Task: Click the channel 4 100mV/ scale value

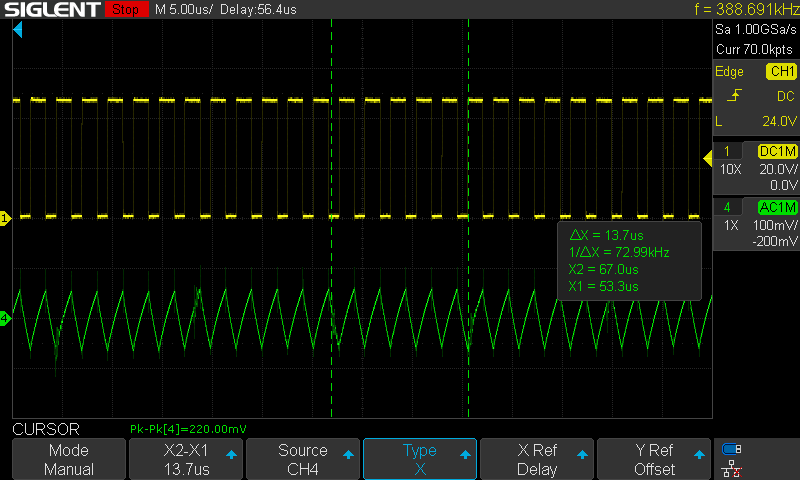Action: point(775,225)
